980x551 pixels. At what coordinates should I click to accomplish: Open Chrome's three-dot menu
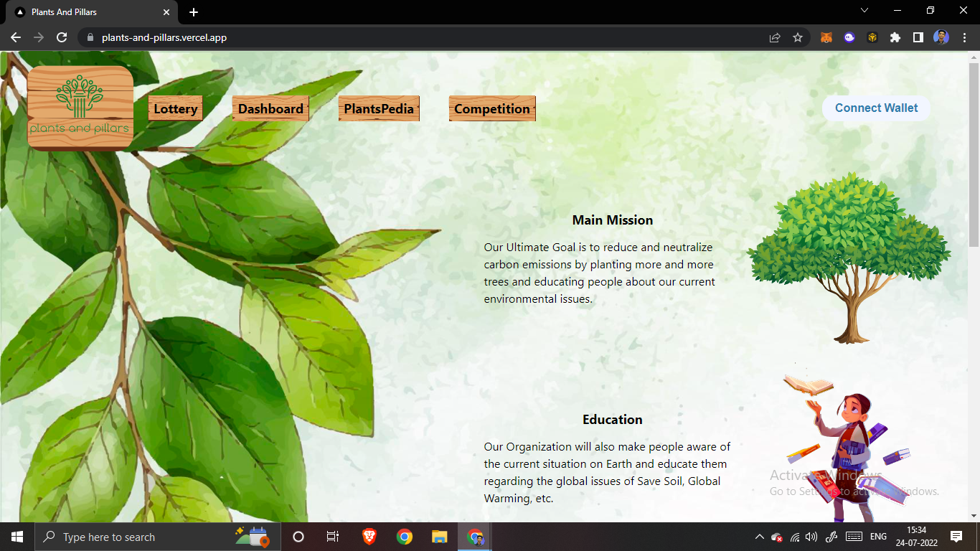pyautogui.click(x=964, y=37)
